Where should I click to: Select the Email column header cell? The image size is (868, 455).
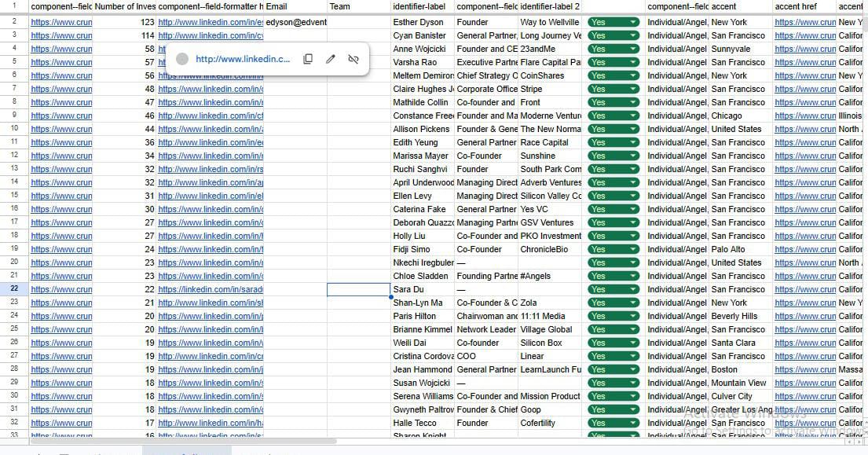point(295,6)
